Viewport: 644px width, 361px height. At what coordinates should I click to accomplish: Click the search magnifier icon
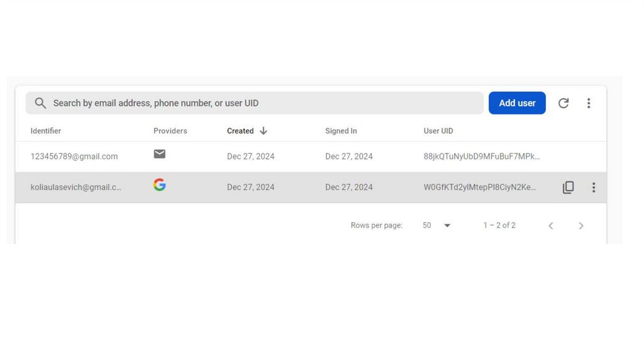point(40,103)
